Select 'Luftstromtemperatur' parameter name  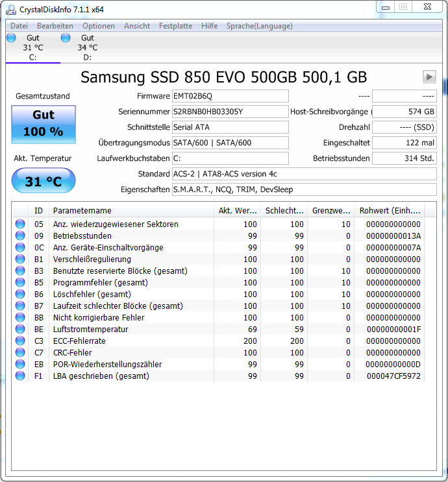91,329
